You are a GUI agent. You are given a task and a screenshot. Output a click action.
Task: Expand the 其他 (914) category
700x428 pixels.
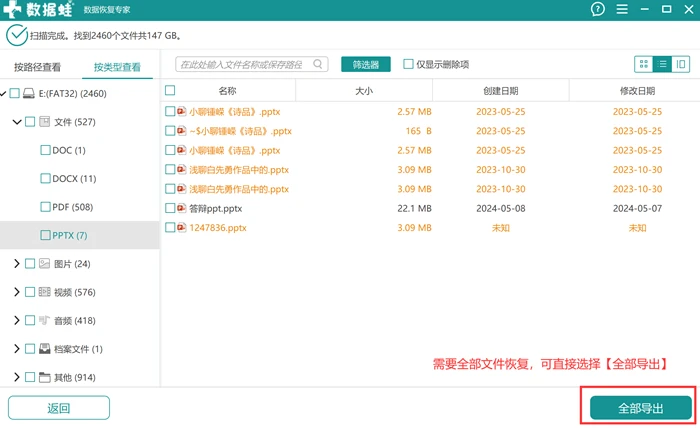tap(17, 377)
